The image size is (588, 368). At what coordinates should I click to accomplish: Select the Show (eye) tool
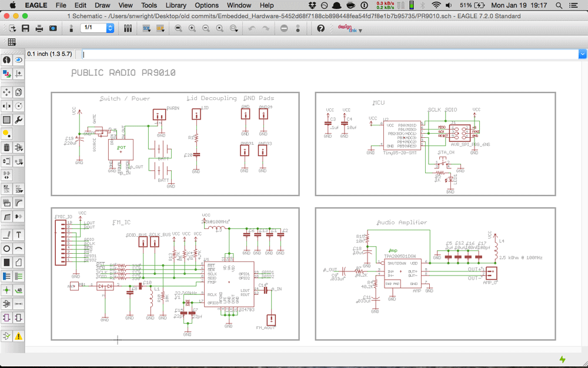(18, 59)
